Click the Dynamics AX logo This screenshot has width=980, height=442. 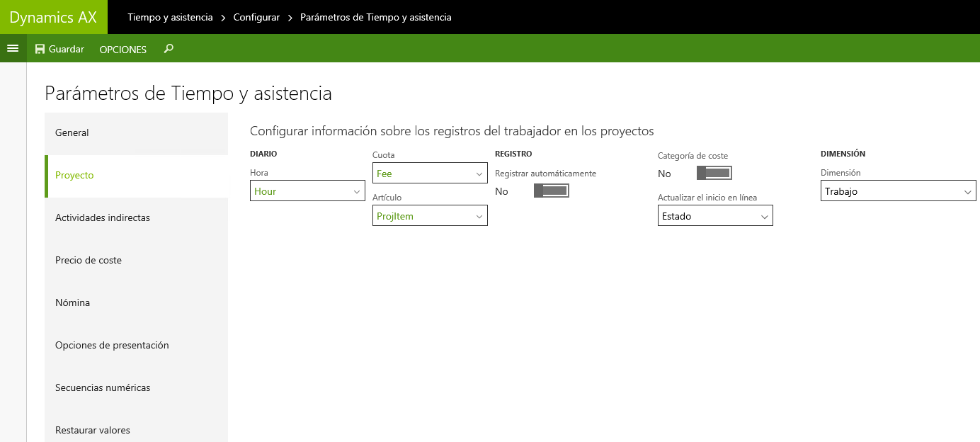point(53,17)
